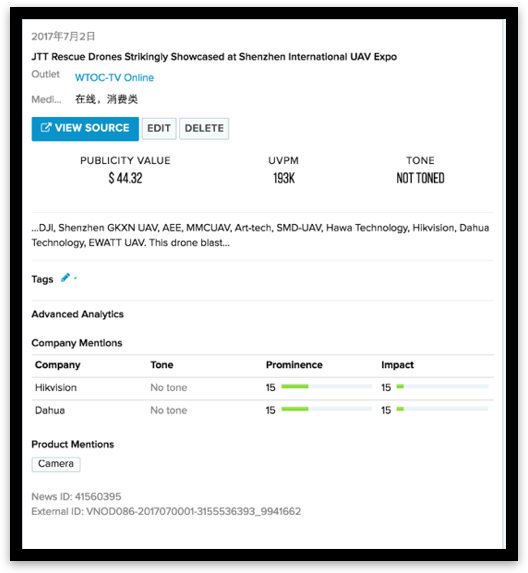The width and height of the screenshot is (528, 573).
Task: Click the Impact column header
Action: (x=398, y=365)
